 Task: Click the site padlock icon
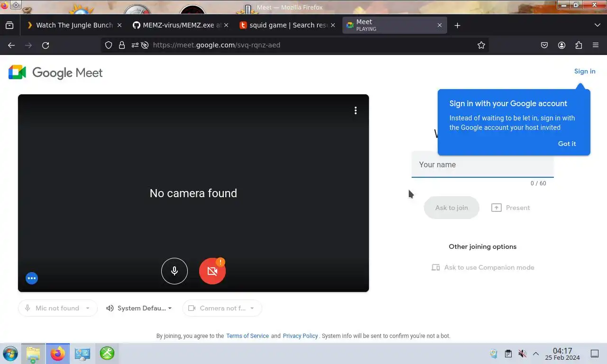point(122,45)
